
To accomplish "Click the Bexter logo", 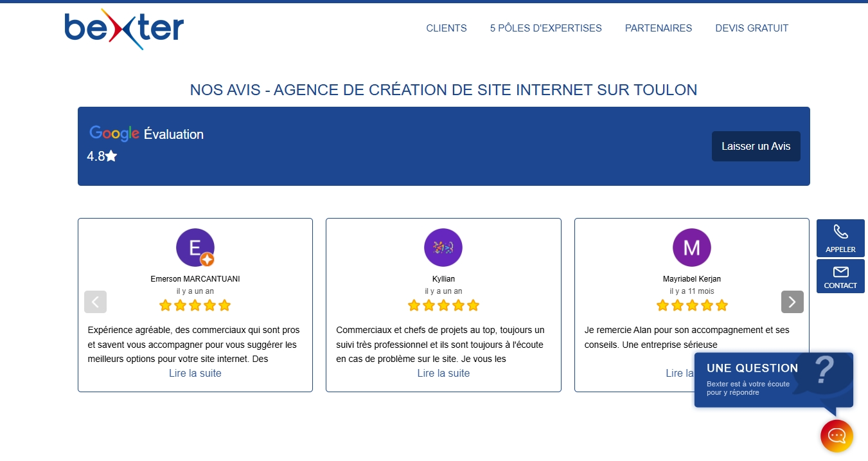I will [x=124, y=29].
